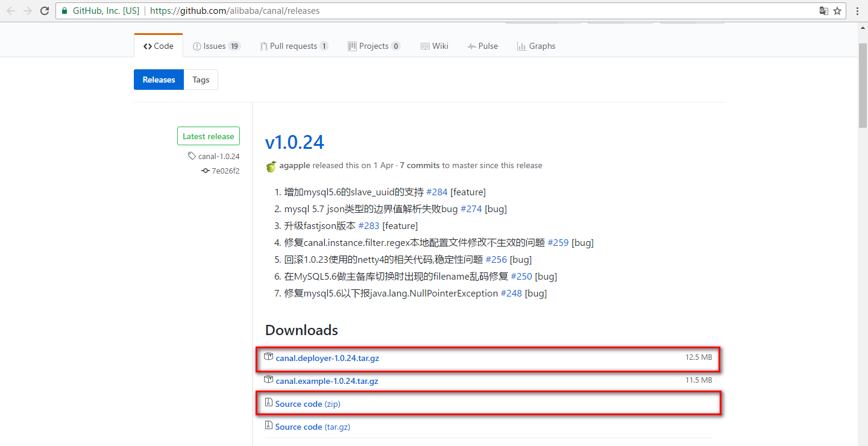Click the Downloads heading
Viewport: 868px width, 446px height.
(x=301, y=330)
